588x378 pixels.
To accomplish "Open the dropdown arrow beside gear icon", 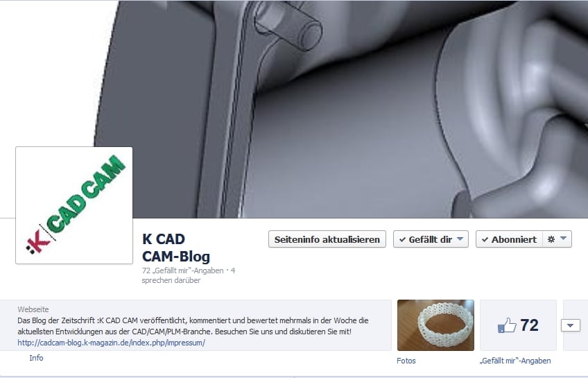I will (563, 239).
